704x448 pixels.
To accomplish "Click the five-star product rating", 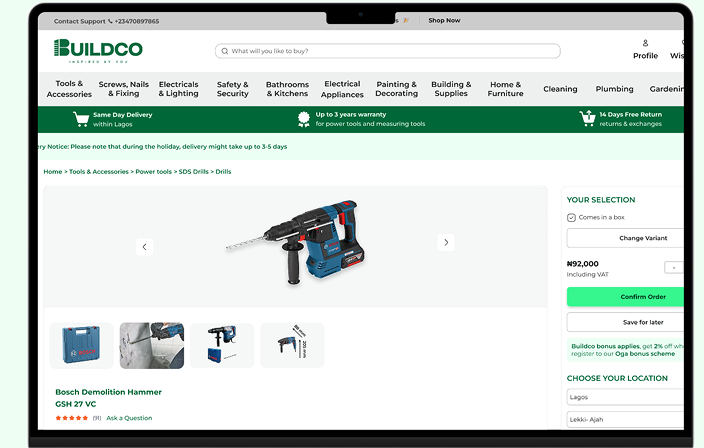I will point(71,418).
